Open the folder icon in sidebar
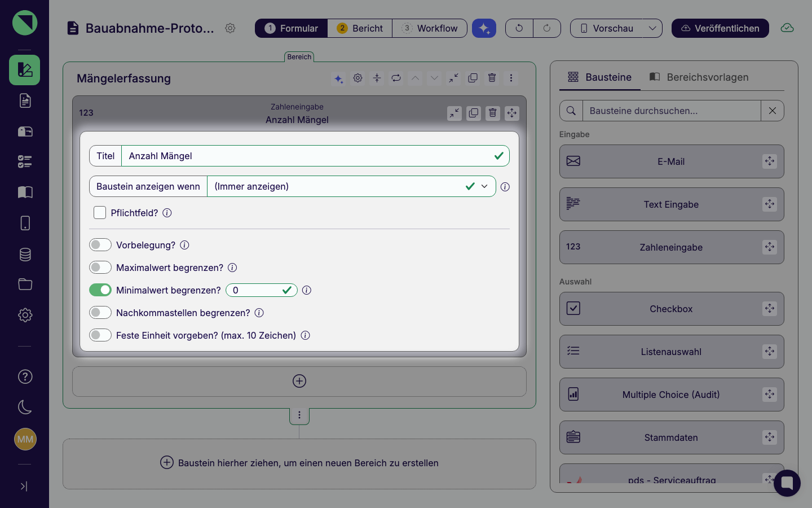Viewport: 812px width, 508px height. pos(25,284)
